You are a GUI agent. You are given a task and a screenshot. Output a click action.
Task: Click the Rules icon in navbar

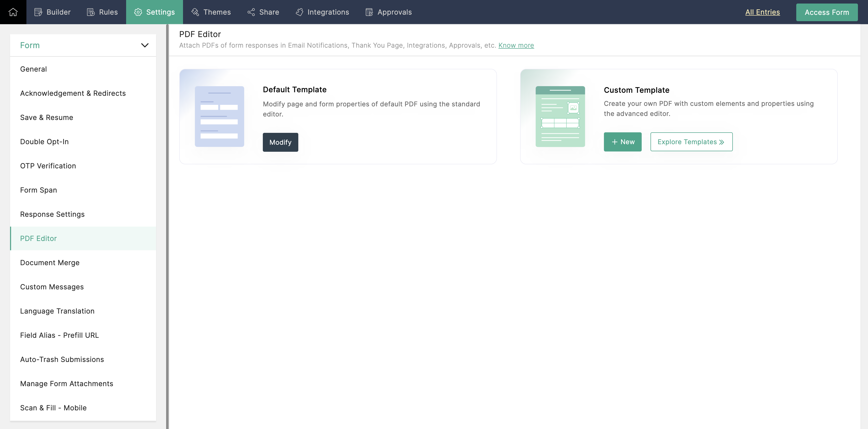91,12
